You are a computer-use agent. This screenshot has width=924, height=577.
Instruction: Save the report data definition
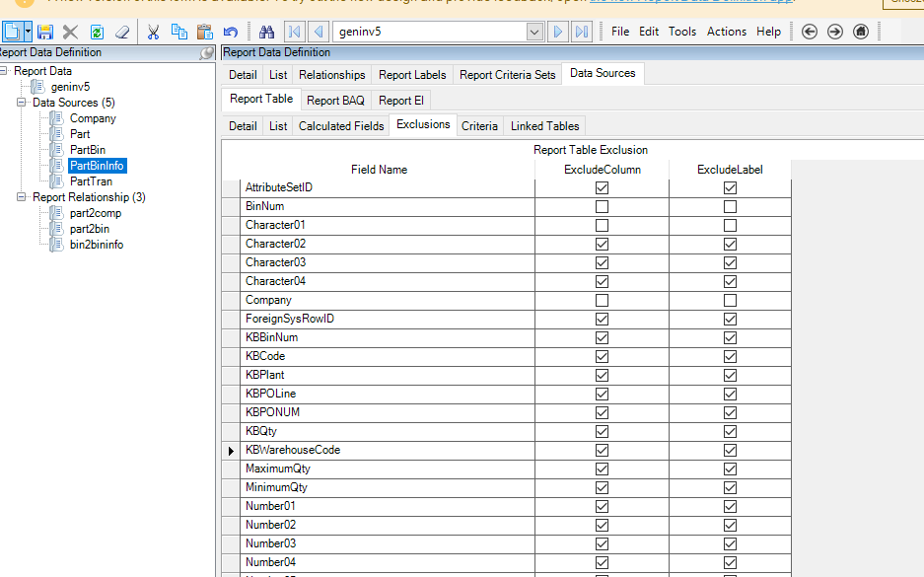(45, 32)
